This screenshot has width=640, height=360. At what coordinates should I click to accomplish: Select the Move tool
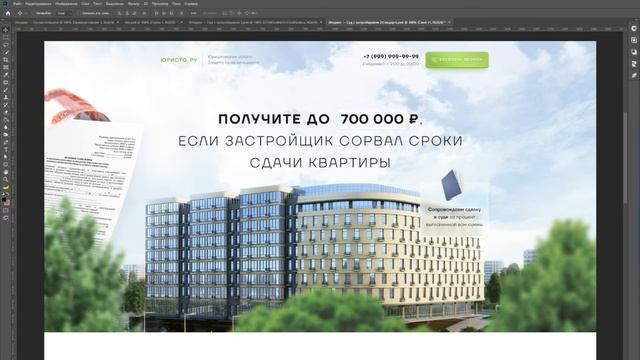pyautogui.click(x=6, y=30)
